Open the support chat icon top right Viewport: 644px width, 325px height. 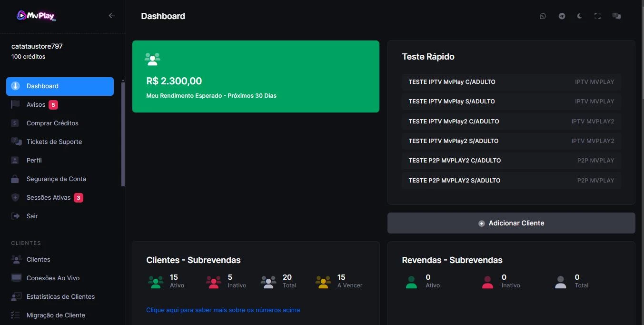(616, 16)
